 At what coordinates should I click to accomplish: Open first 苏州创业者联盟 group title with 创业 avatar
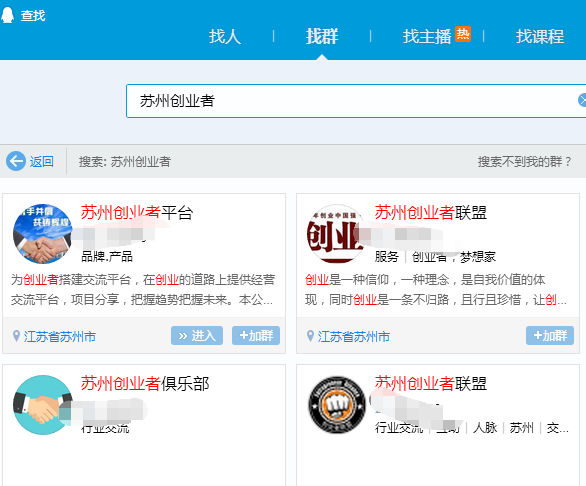(x=431, y=213)
